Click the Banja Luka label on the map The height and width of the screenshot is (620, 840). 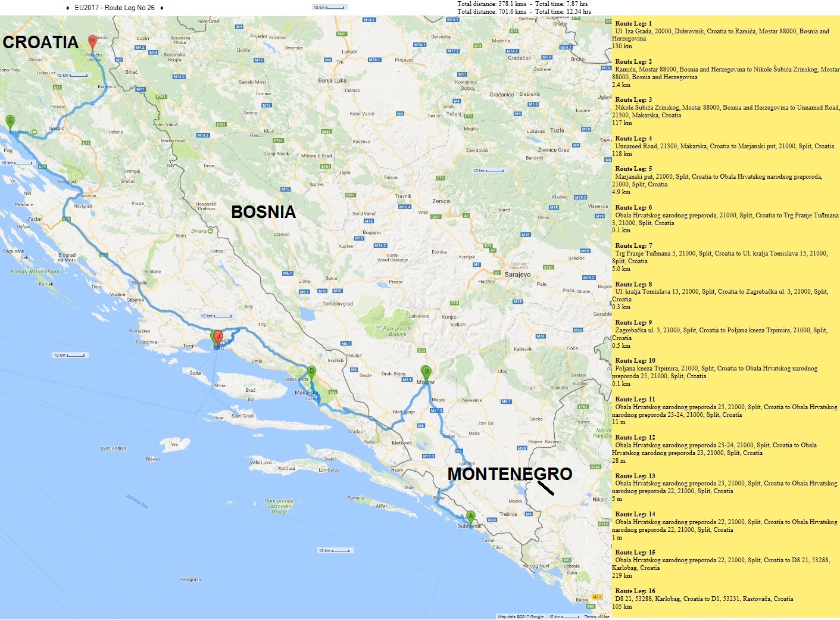pos(332,80)
